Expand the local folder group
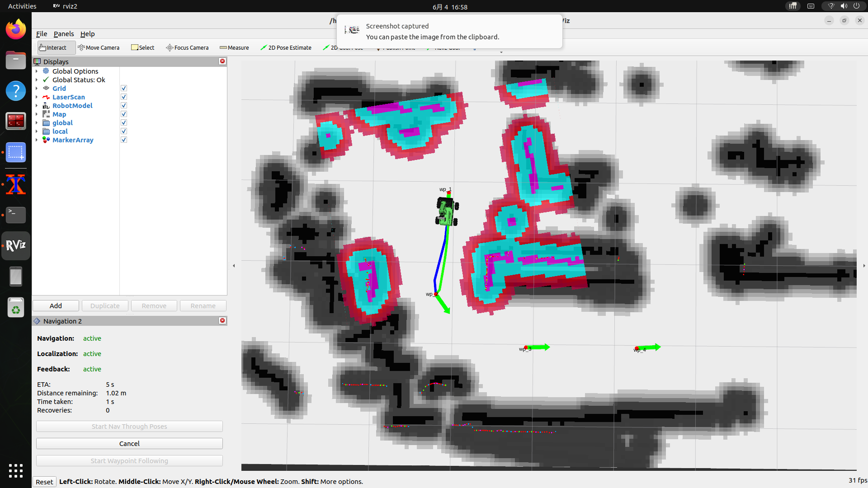 [x=37, y=131]
